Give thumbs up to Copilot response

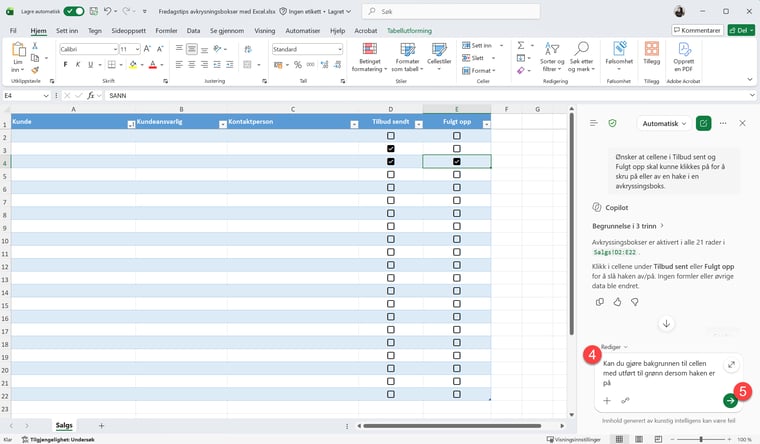(x=617, y=302)
